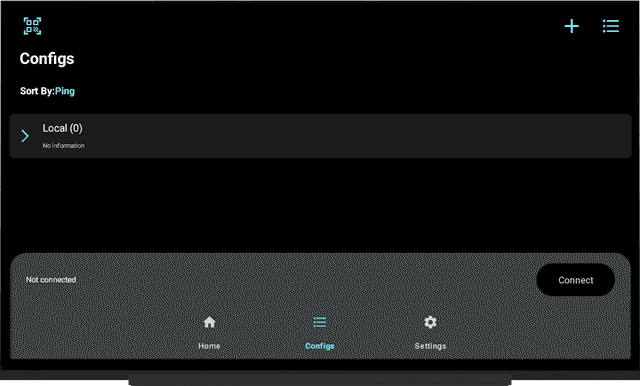Image resolution: width=640 pixels, height=386 pixels.
Task: Open the QR code scanner icon
Action: pos(32,26)
